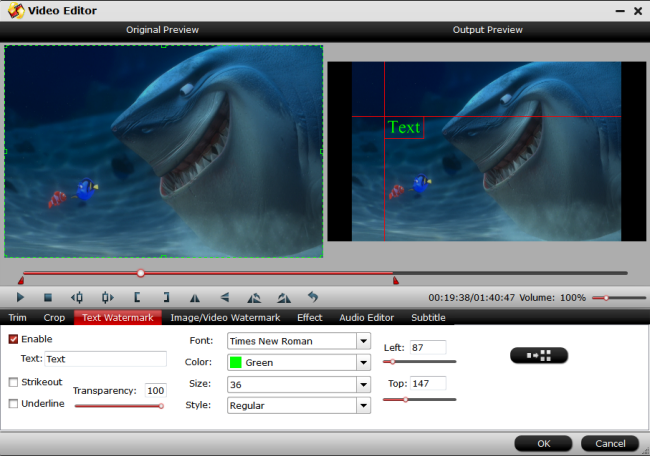
Task: Click the trim end marker triangle
Action: [x=396, y=281]
